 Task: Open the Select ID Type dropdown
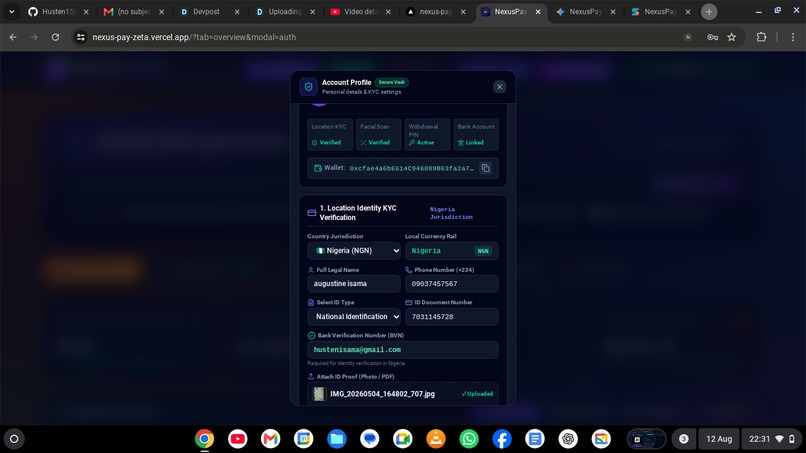[354, 317]
